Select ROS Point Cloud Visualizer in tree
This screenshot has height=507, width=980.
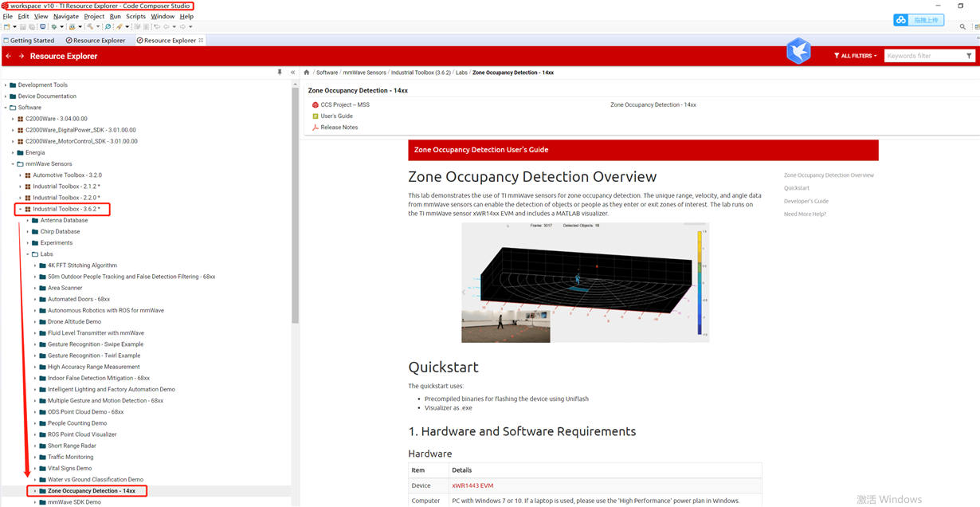82,434
